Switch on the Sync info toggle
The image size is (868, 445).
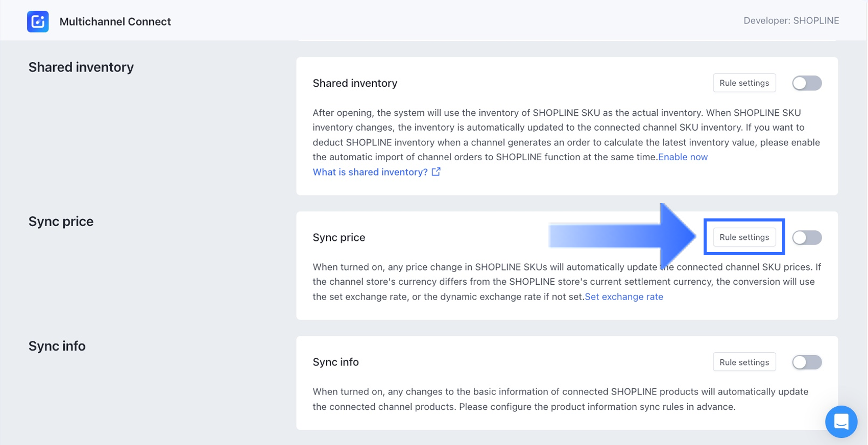tap(807, 362)
